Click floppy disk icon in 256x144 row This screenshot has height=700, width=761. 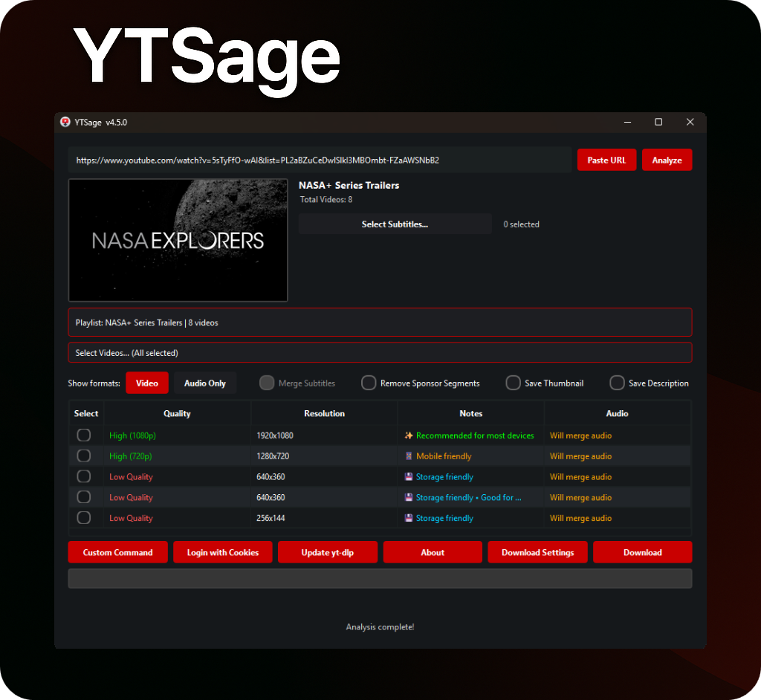(409, 518)
